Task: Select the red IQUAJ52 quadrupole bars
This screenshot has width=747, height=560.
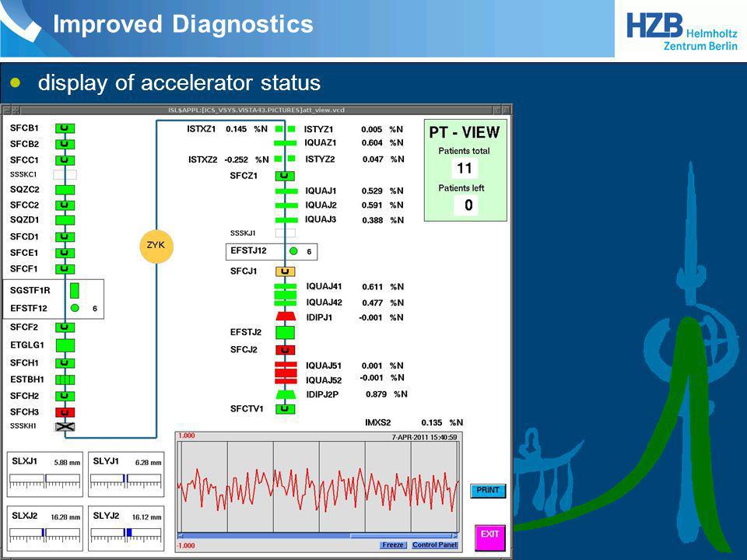Action: click(x=286, y=380)
